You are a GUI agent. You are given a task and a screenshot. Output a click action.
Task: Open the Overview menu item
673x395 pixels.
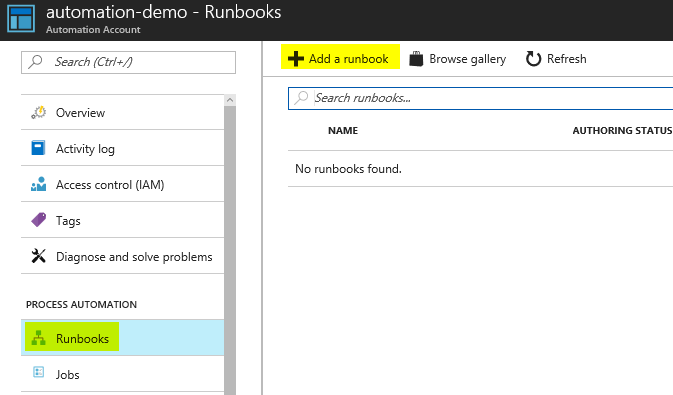pos(122,112)
